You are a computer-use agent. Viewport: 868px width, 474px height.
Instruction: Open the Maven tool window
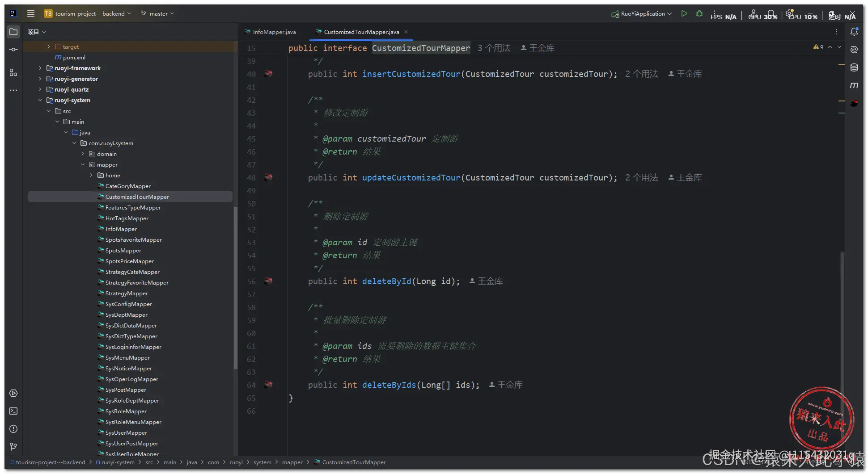coord(854,85)
